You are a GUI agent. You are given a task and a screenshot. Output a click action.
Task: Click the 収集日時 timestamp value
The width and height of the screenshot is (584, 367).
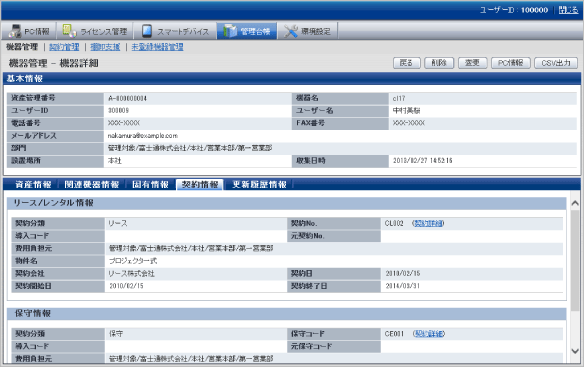point(423,161)
